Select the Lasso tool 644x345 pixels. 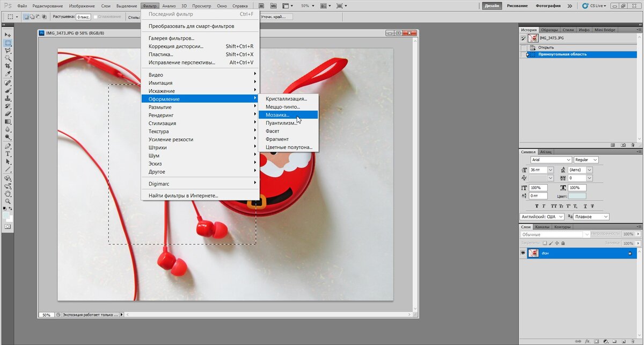point(8,50)
